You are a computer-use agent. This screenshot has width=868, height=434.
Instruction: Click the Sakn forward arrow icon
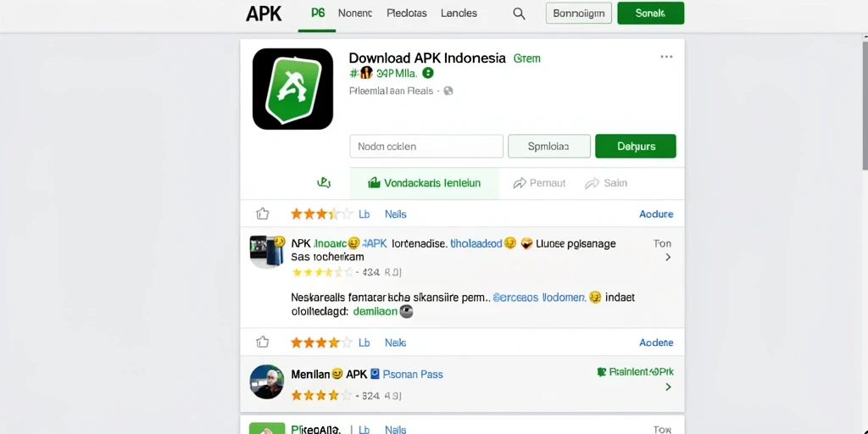(593, 183)
